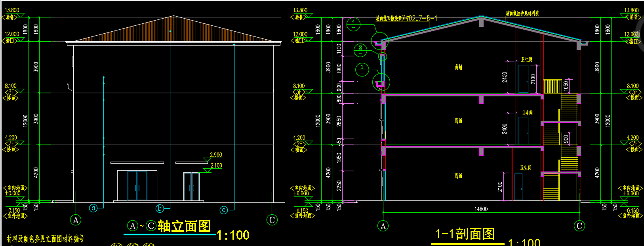Click the 1050 railing height dimension
Viewport: 644px width, 246px height.
(x=566, y=84)
